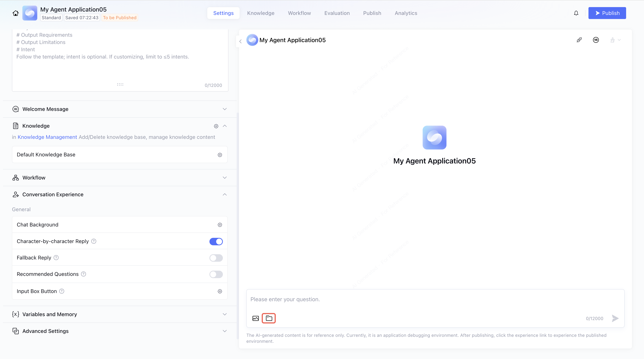This screenshot has width=644, height=359.
Task: Enable the Fallback Reply toggle
Action: click(x=216, y=258)
